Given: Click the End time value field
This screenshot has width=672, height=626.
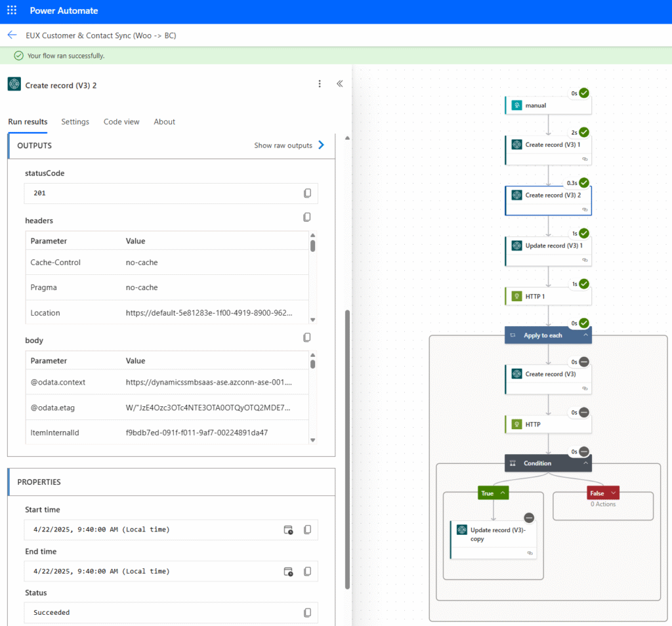Looking at the screenshot, I should click(171, 572).
